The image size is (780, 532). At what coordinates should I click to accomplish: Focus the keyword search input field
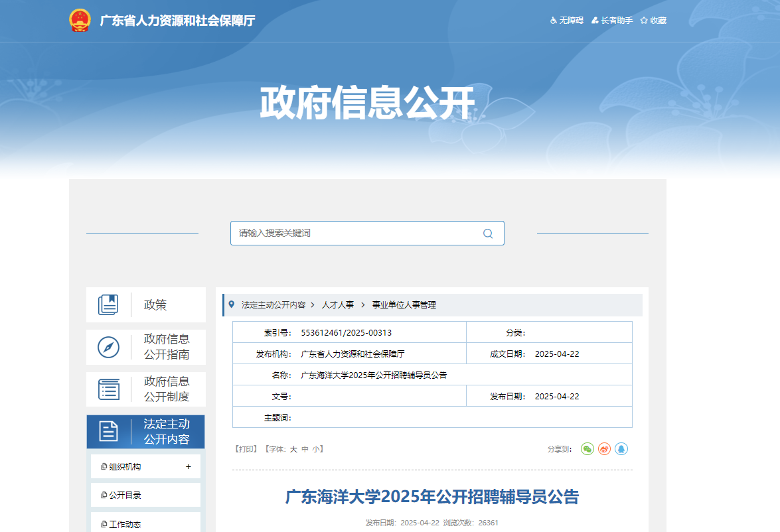[x=367, y=233]
